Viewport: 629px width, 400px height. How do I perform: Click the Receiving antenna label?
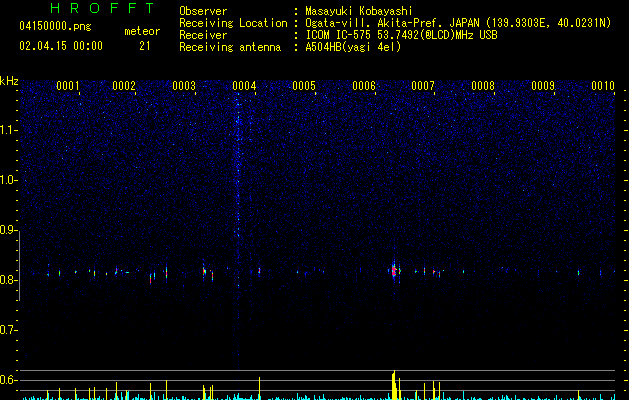pyautogui.click(x=230, y=47)
